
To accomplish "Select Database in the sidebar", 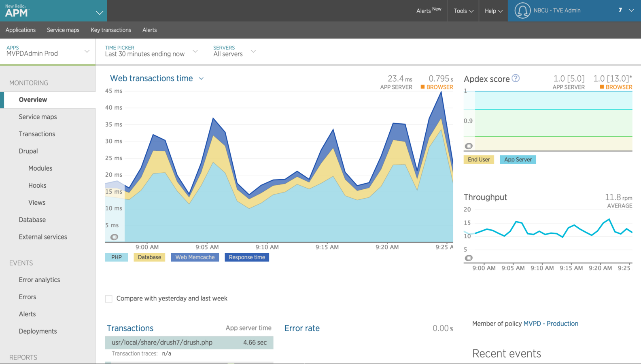I will click(32, 220).
